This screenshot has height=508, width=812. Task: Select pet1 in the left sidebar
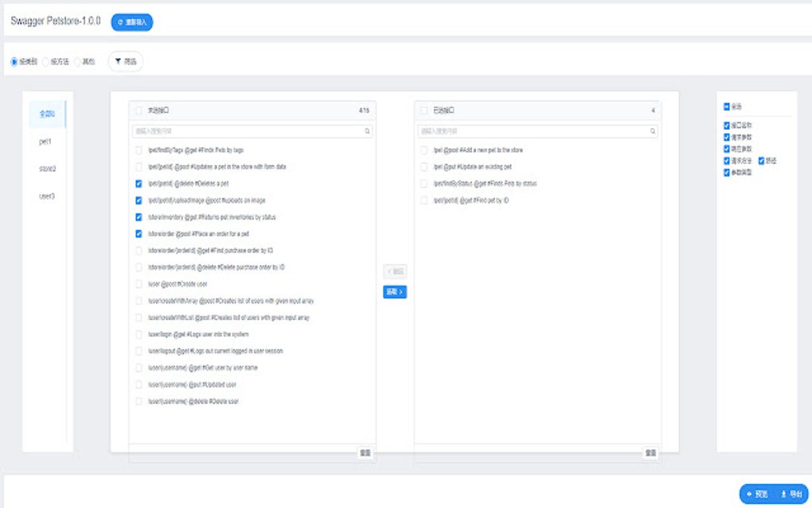(46, 141)
